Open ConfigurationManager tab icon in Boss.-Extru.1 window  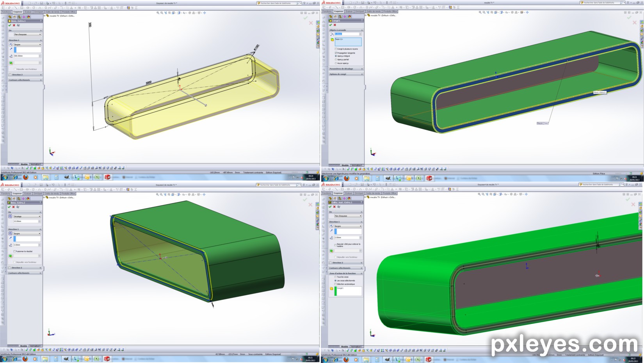19,17
